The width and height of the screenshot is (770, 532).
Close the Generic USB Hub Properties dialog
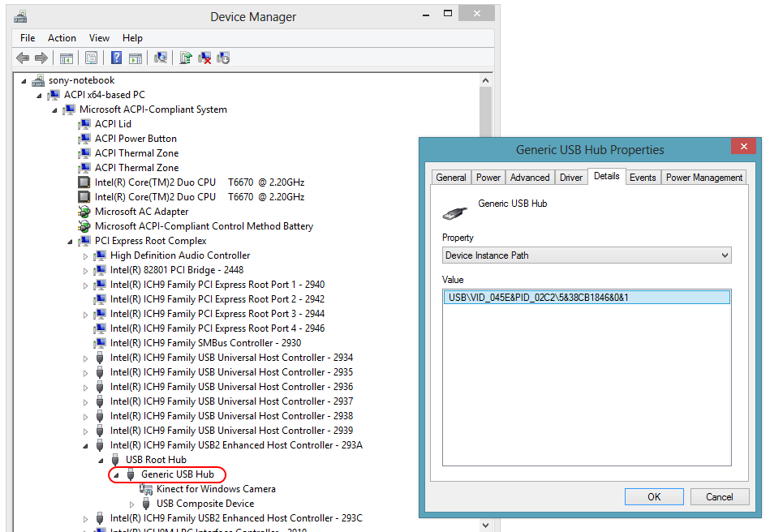(x=743, y=146)
